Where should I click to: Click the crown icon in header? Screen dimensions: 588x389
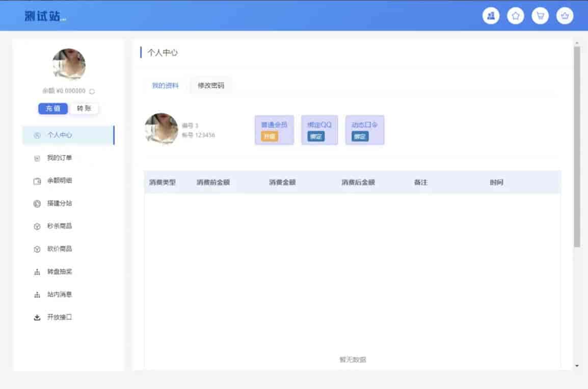click(x=565, y=16)
